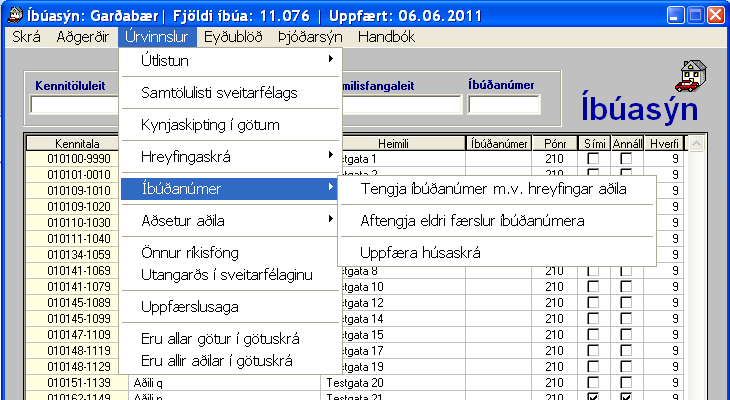
Task: Select kennitala 010151-1139
Action: click(77, 382)
